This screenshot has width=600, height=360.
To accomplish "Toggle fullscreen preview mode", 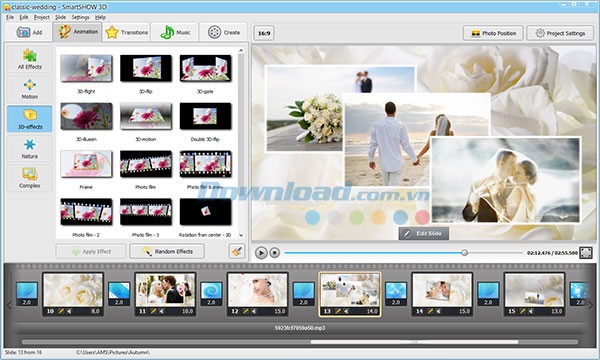I will point(586,252).
